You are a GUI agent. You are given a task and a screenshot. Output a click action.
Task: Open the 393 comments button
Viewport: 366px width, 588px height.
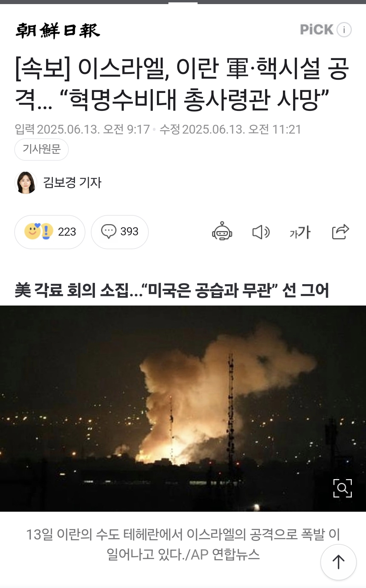pos(120,232)
